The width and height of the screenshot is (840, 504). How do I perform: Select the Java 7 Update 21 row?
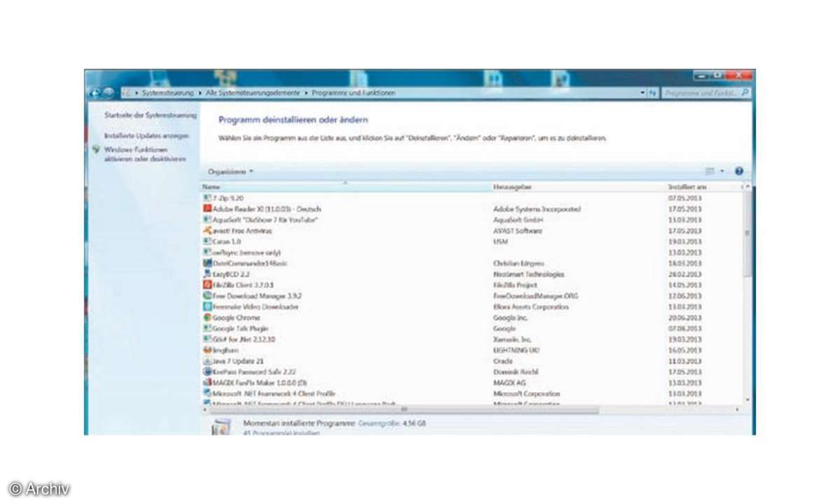[x=471, y=361]
